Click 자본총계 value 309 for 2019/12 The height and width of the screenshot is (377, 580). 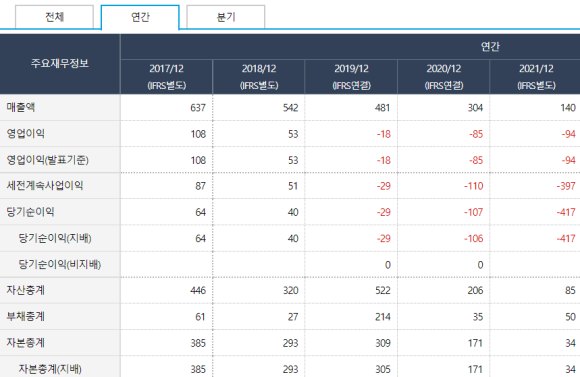(383, 343)
